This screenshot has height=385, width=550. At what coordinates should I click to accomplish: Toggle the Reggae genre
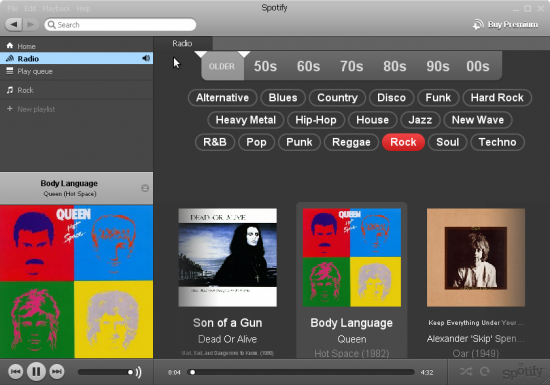click(351, 142)
